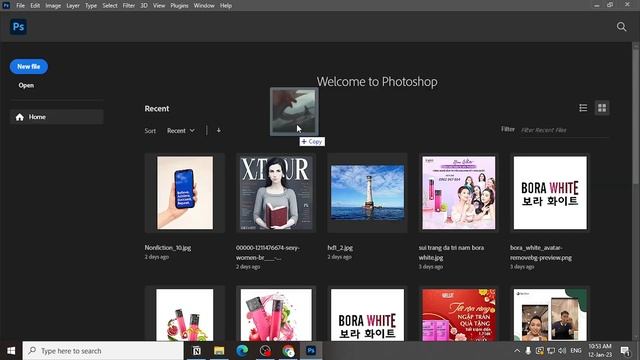The width and height of the screenshot is (640, 360).
Task: Open Notion from the taskbar
Action: pyautogui.click(x=196, y=351)
